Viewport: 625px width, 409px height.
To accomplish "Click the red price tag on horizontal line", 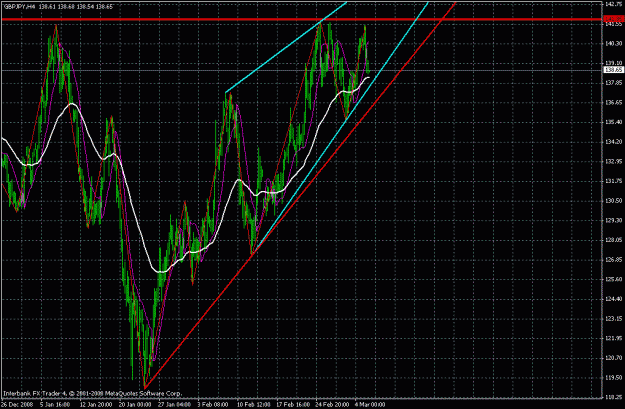I will 614,19.
